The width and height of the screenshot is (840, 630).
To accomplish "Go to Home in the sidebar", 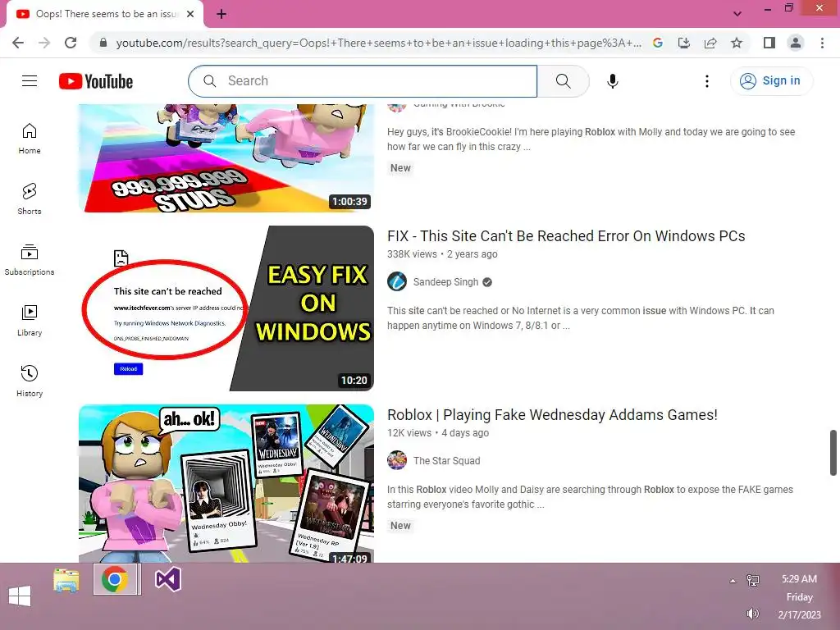I will click(30, 139).
